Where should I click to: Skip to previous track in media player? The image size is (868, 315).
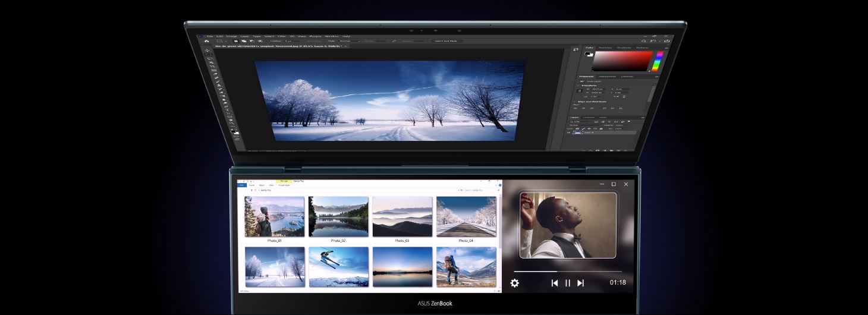[x=555, y=283]
